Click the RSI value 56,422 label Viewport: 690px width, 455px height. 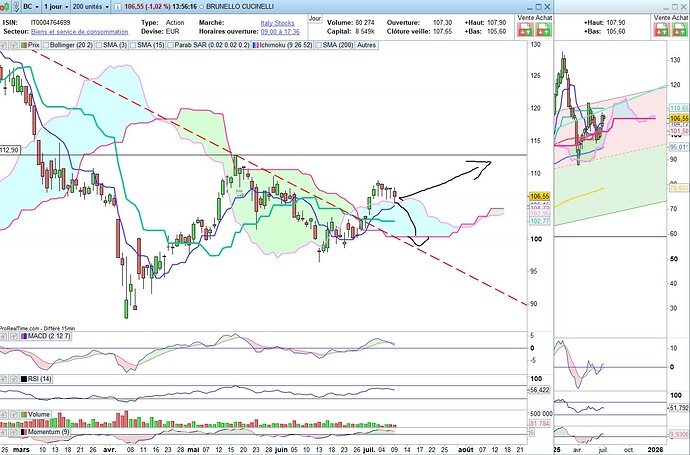click(540, 389)
